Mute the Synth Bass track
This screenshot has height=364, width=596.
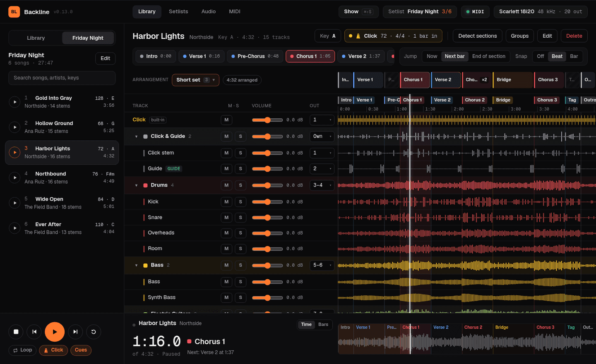[x=226, y=297]
